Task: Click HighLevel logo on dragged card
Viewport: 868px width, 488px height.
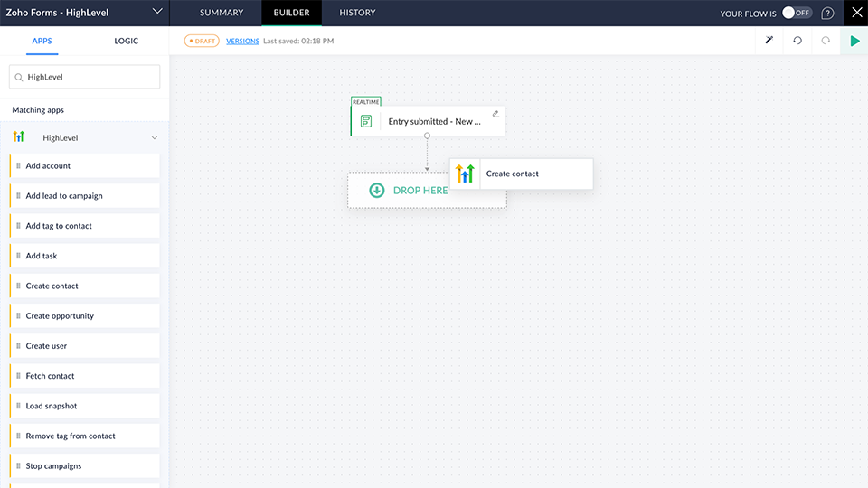Action: click(465, 174)
